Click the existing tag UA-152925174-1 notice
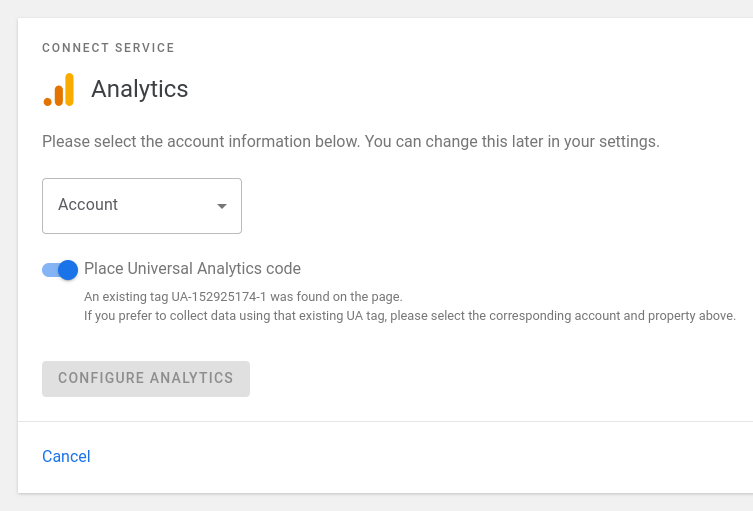The width and height of the screenshot is (753, 511). [x=243, y=297]
